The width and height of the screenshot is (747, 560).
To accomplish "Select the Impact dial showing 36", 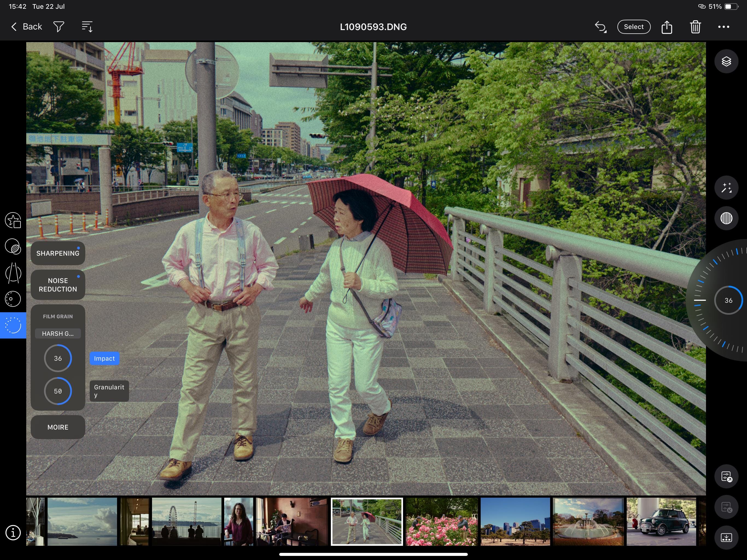I will pos(58,358).
